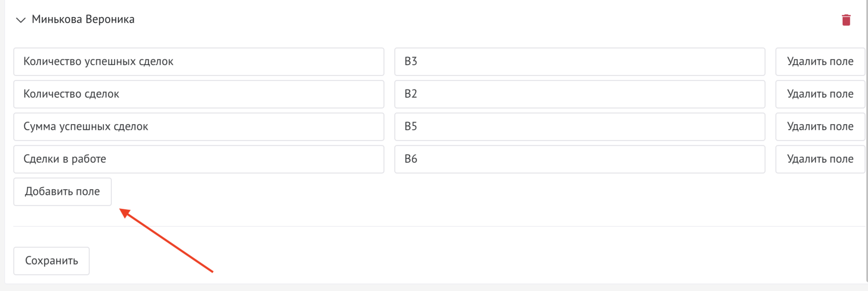Edit the Сделки в работе name field
Screen dimensions: 868x291
click(x=198, y=159)
